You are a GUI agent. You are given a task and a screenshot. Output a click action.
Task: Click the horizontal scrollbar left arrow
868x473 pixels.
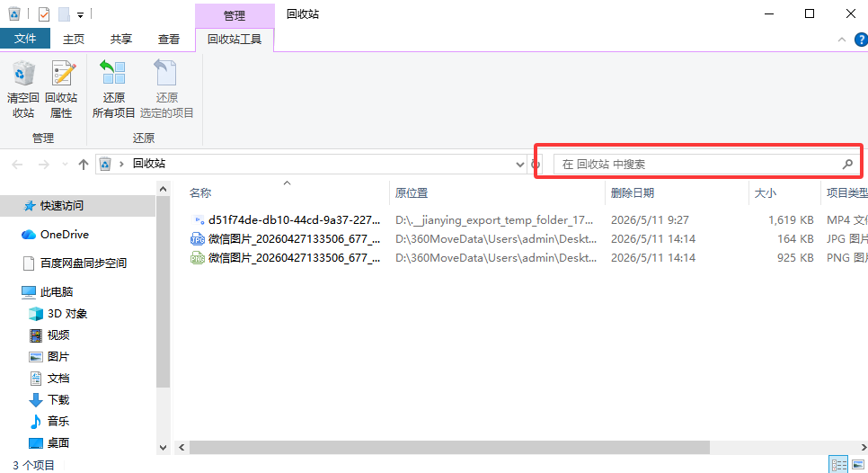[x=182, y=448]
